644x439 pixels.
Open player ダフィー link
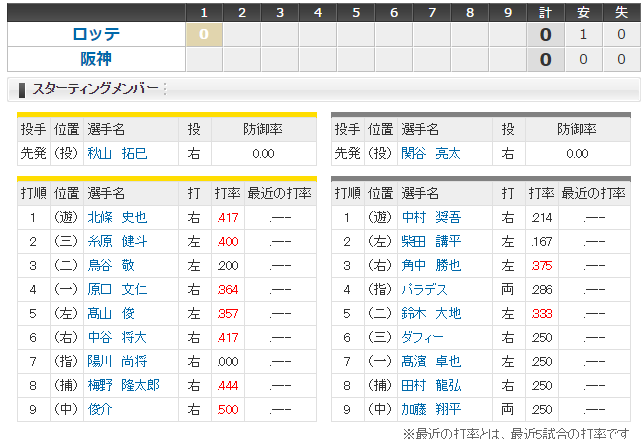click(x=423, y=338)
